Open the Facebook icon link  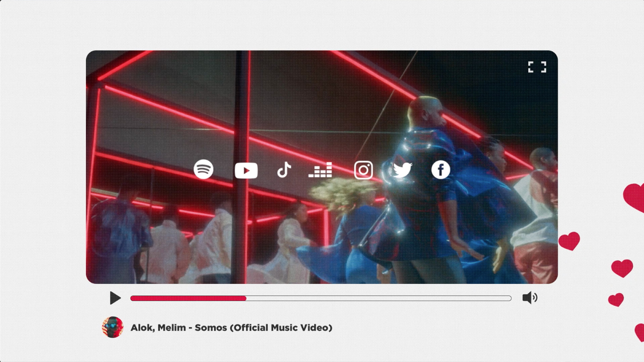(x=440, y=170)
